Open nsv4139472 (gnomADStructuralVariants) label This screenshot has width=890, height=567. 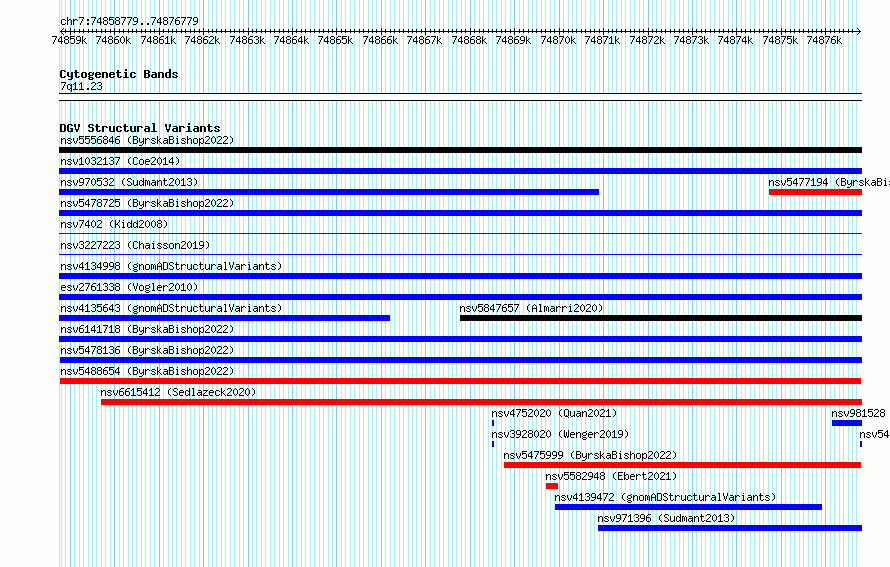[665, 497]
